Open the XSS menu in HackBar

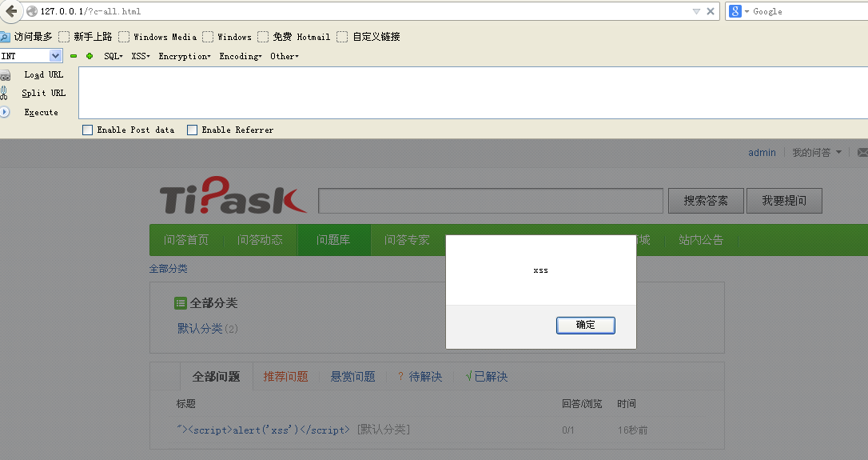tap(141, 56)
